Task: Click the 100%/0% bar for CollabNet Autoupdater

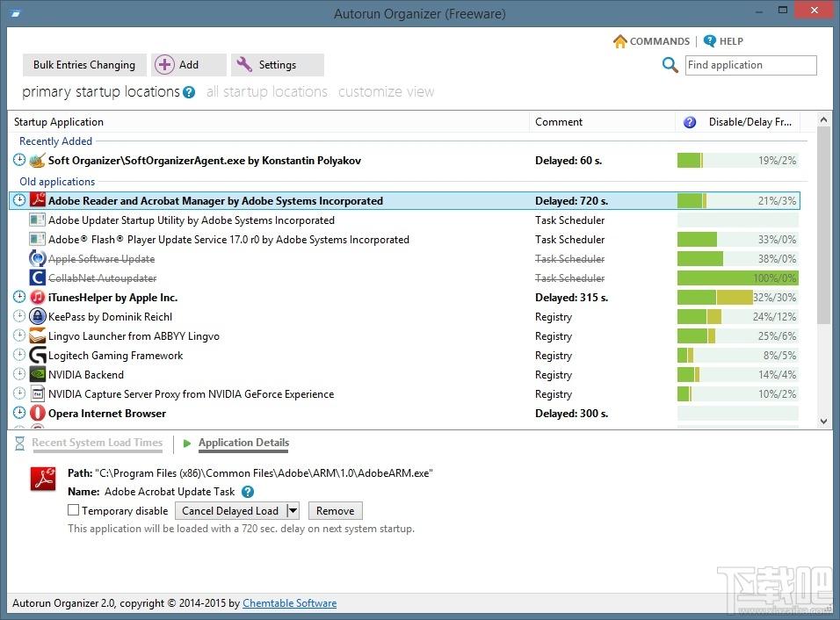Action: coord(738,278)
